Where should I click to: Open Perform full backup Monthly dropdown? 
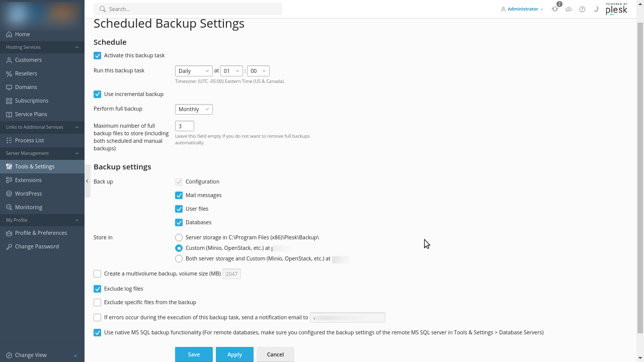(194, 109)
